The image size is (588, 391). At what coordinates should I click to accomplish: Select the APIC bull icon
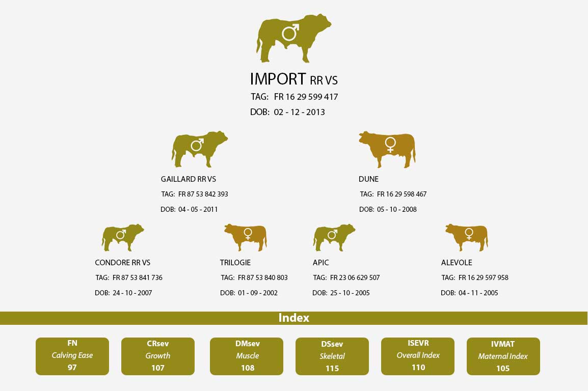coord(334,237)
